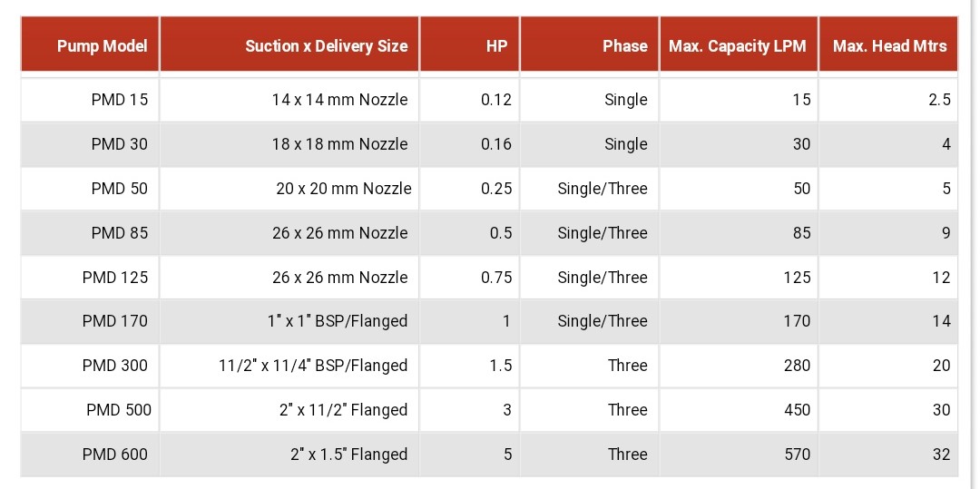Click the PMD 30 model cell
This screenshot has width=980, height=489.
(x=119, y=144)
